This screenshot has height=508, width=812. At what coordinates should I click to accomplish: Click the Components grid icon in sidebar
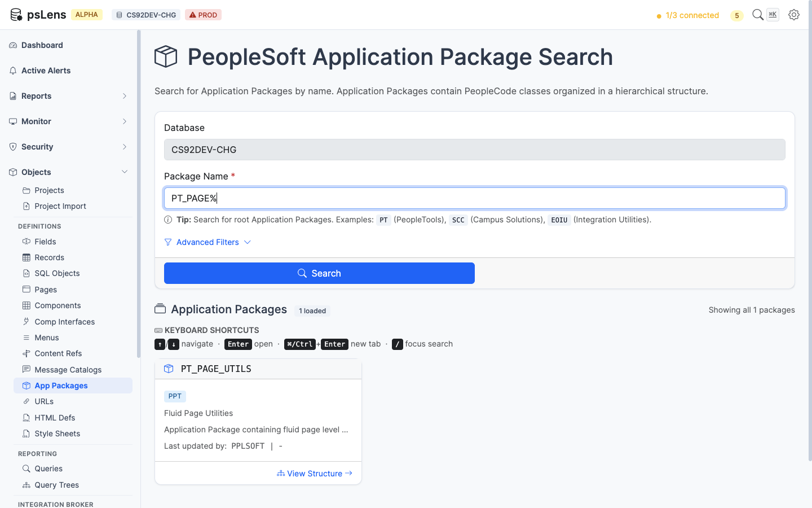pyautogui.click(x=27, y=305)
